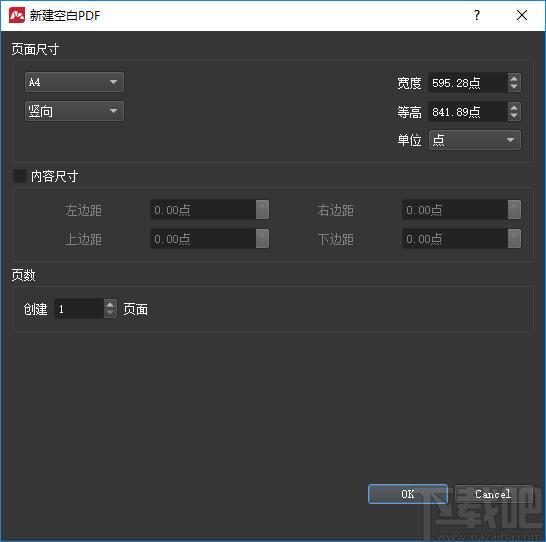Click the stepper beside 左边距 field
The width and height of the screenshot is (546, 542).
point(262,210)
